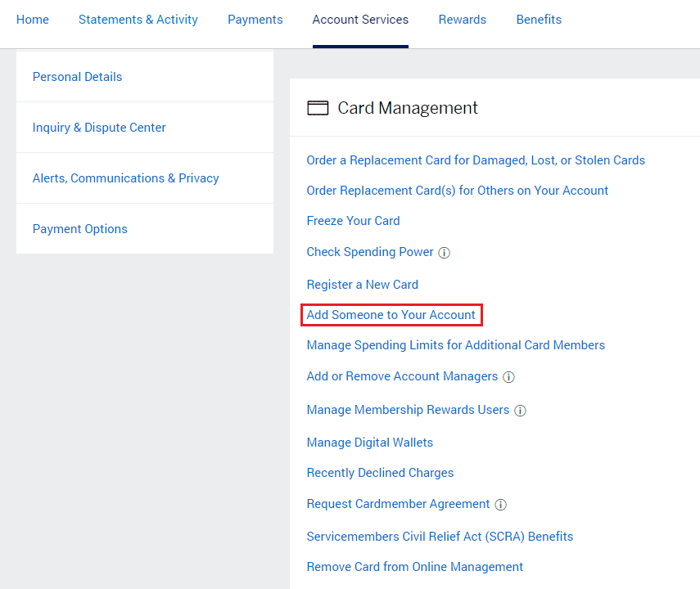Screen dimensions: 700x589
Task: Click the info icon next to Manage Membership Rewards Users
Action: [x=521, y=410]
